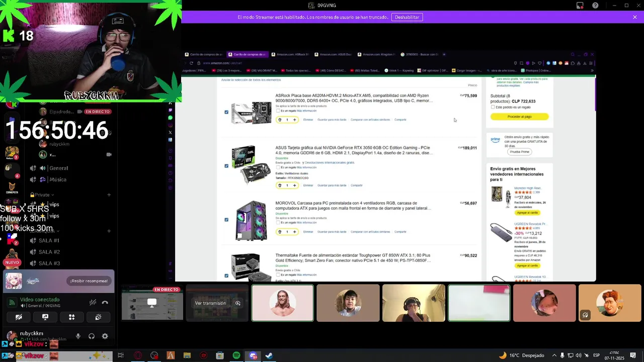Viewport: 644px width, 362px height.
Task: Open Spotify from the taskbar
Action: click(236, 355)
